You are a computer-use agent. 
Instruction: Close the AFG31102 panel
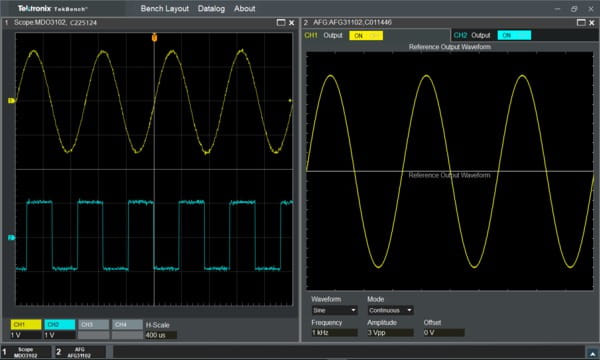click(x=592, y=23)
